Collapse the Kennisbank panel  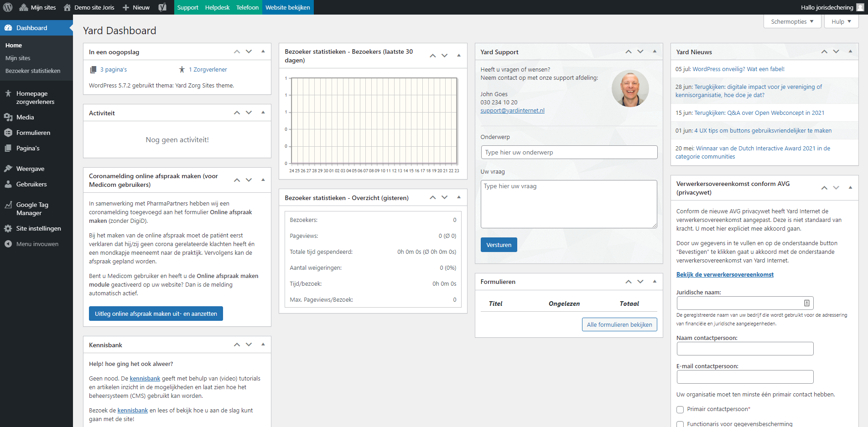pyautogui.click(x=263, y=345)
